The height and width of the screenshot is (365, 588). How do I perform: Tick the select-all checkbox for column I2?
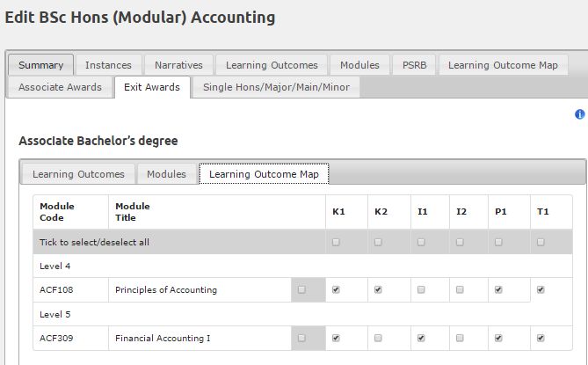(460, 243)
